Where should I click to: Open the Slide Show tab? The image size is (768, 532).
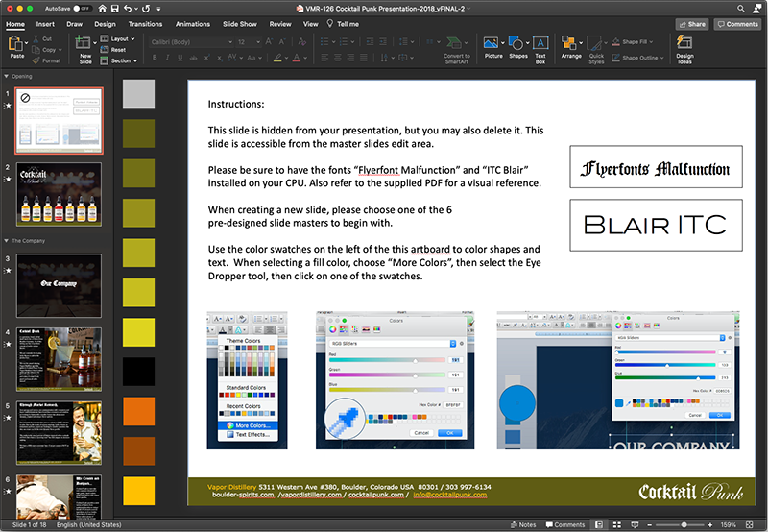point(239,24)
